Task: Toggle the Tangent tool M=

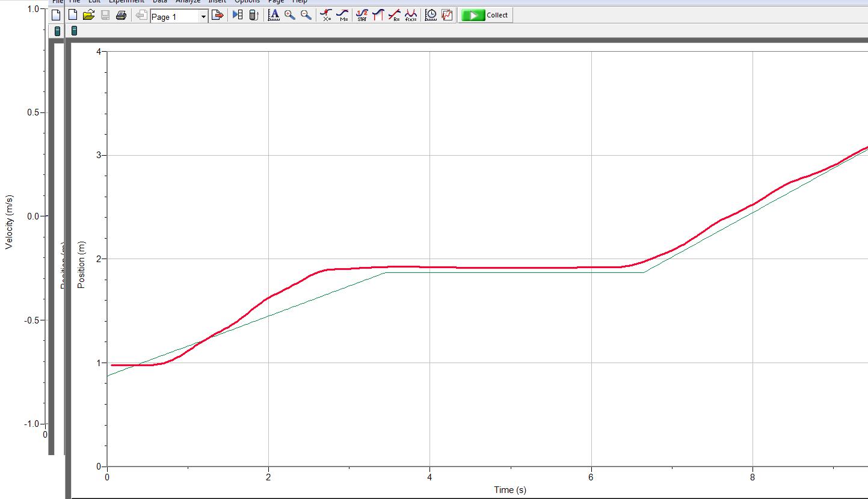Action: pyautogui.click(x=342, y=15)
